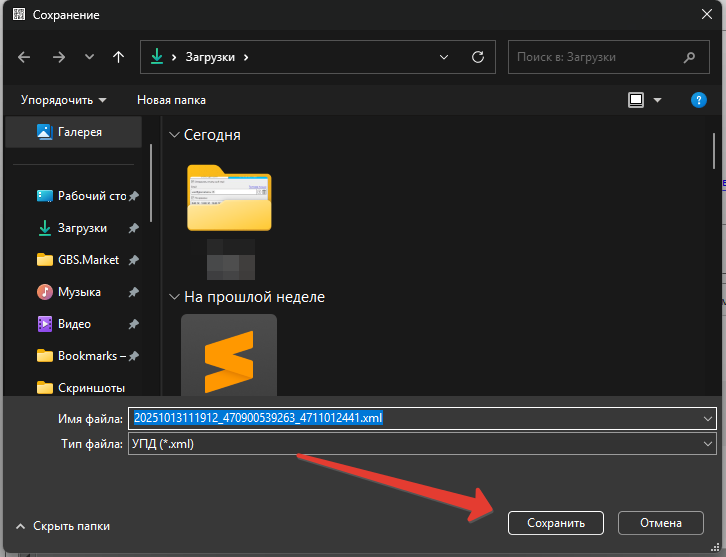Collapse the Сегодня group

pos(173,135)
